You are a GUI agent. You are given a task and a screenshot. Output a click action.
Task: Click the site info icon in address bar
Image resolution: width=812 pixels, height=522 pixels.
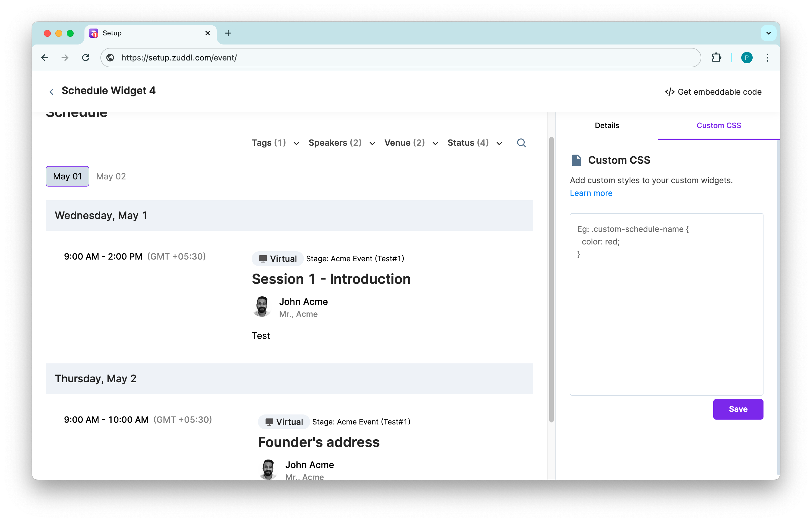pos(110,58)
